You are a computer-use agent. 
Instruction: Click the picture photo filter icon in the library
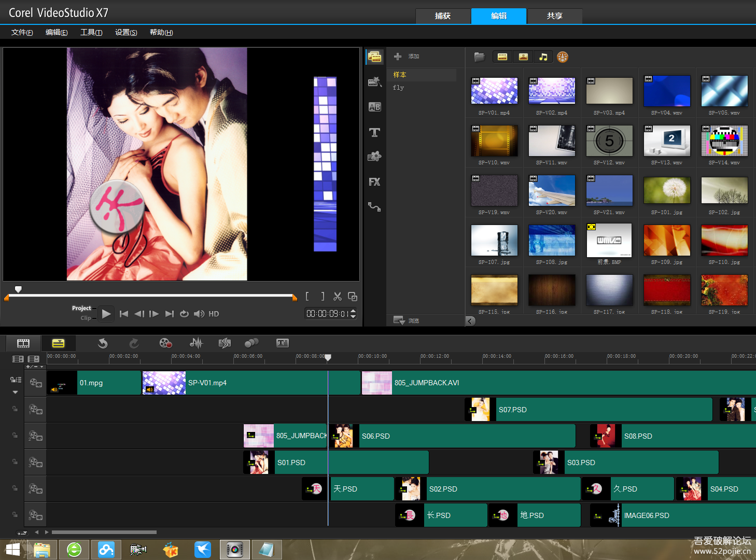(523, 57)
